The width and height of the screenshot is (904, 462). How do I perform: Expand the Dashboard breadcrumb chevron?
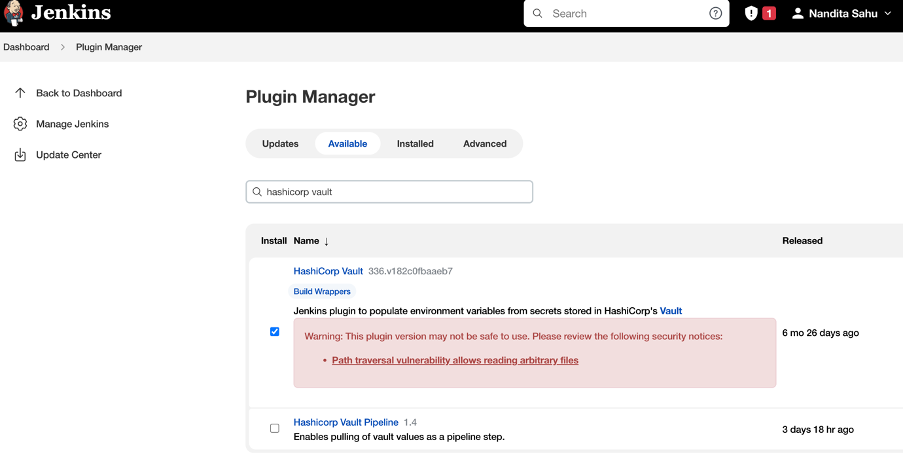click(63, 47)
